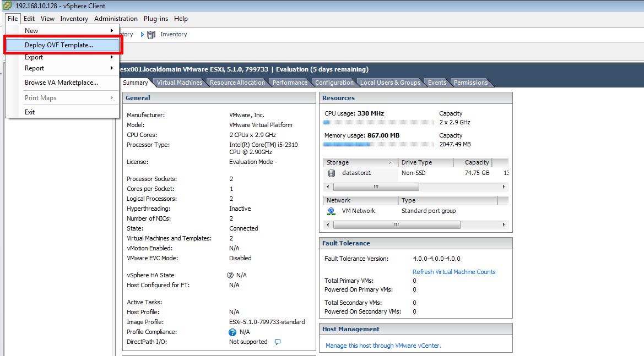Click the Profile Compliance help icon
This screenshot has width=644, height=356.
[x=232, y=332]
